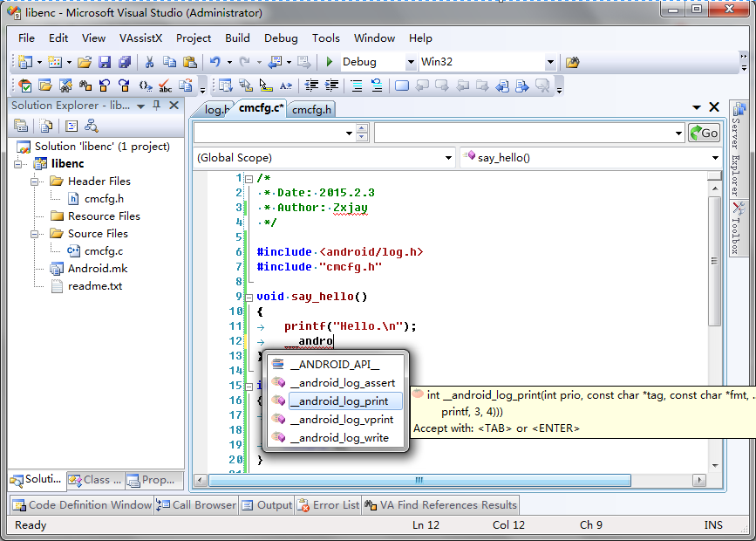Collapse the Header Files folder
The width and height of the screenshot is (756, 541).
coord(34,181)
